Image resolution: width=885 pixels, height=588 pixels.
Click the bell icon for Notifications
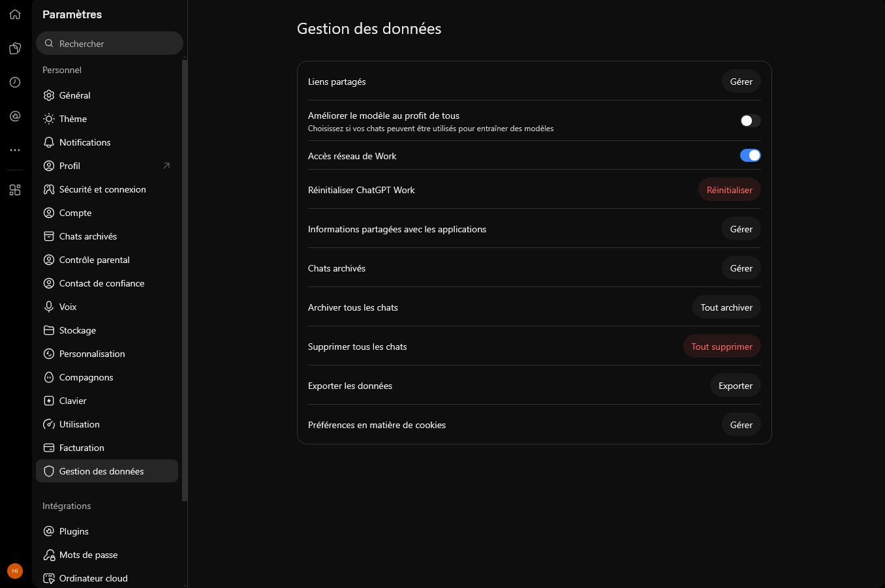[x=49, y=142]
